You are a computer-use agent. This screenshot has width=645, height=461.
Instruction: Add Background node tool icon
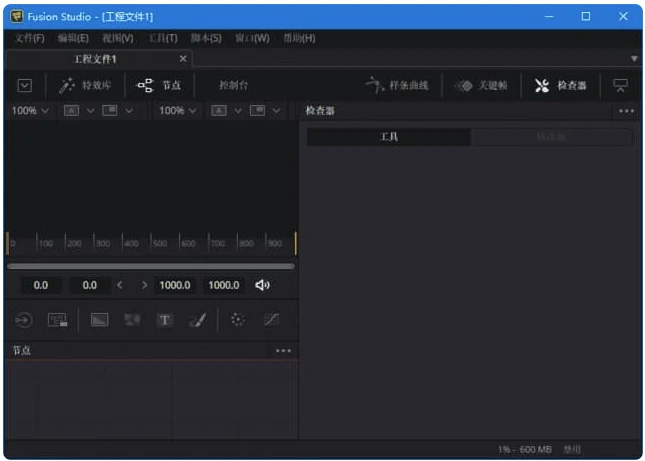coord(99,320)
